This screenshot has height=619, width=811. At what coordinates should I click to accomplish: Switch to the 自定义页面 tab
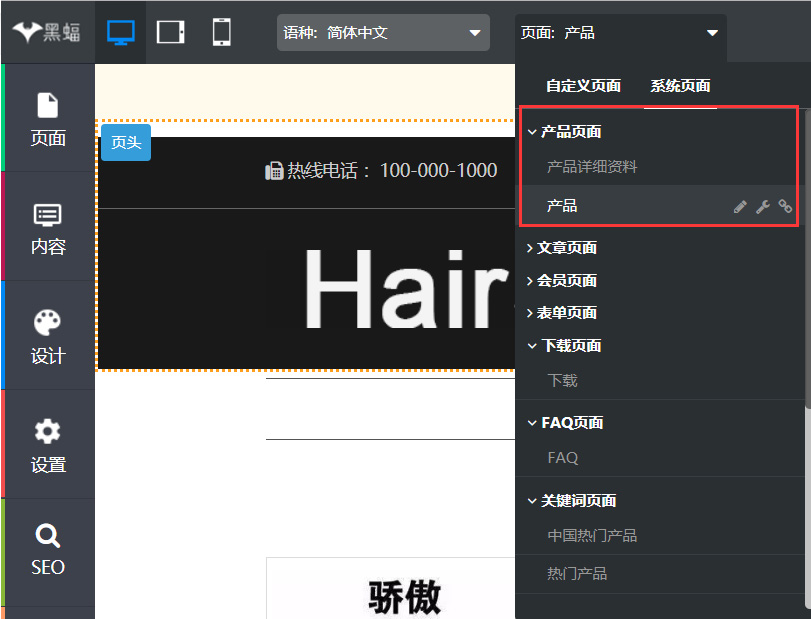(583, 86)
